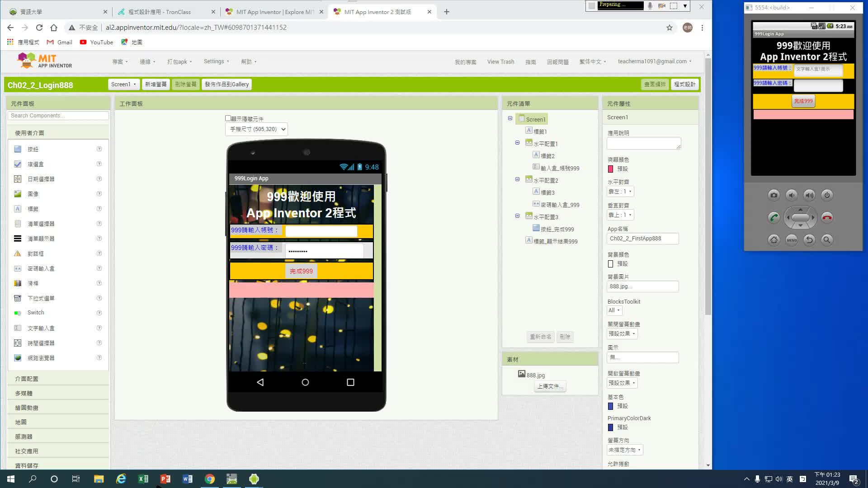Toggle the 顯示隱藏元件 checkbox

point(228,118)
